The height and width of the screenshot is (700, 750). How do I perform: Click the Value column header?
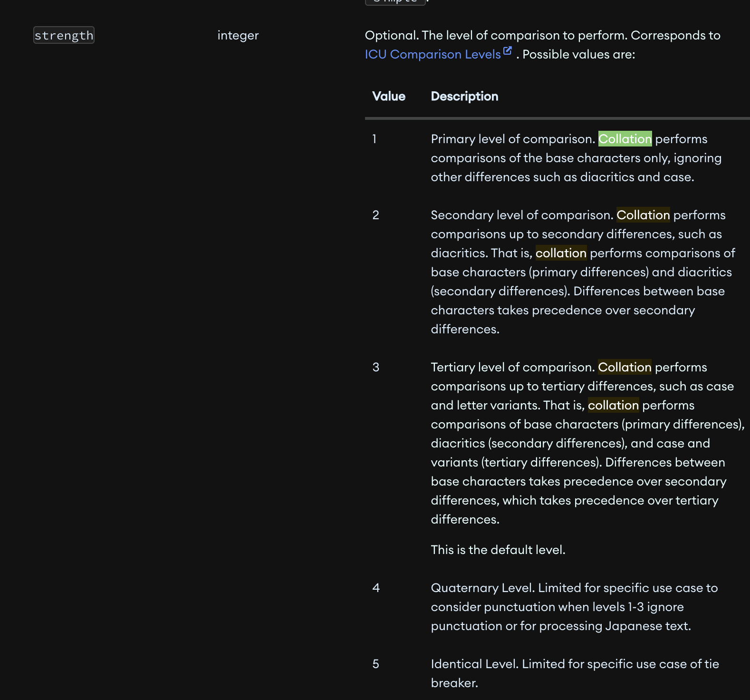[388, 96]
